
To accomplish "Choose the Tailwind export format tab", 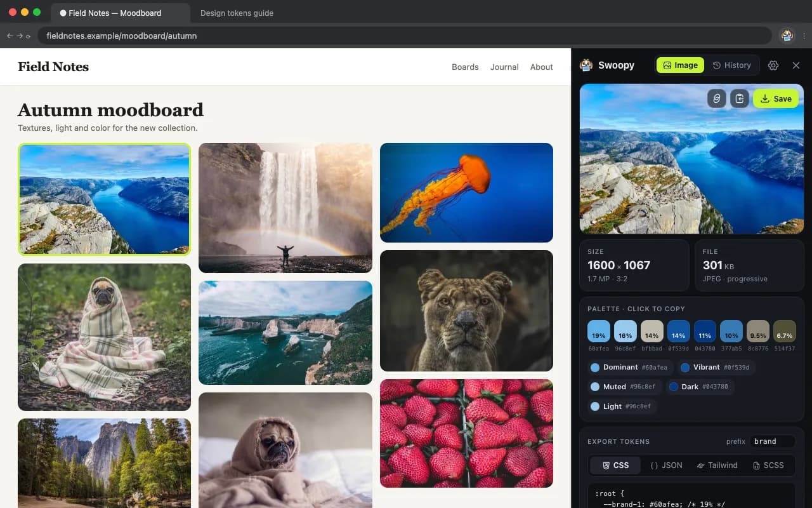I will coord(717,465).
